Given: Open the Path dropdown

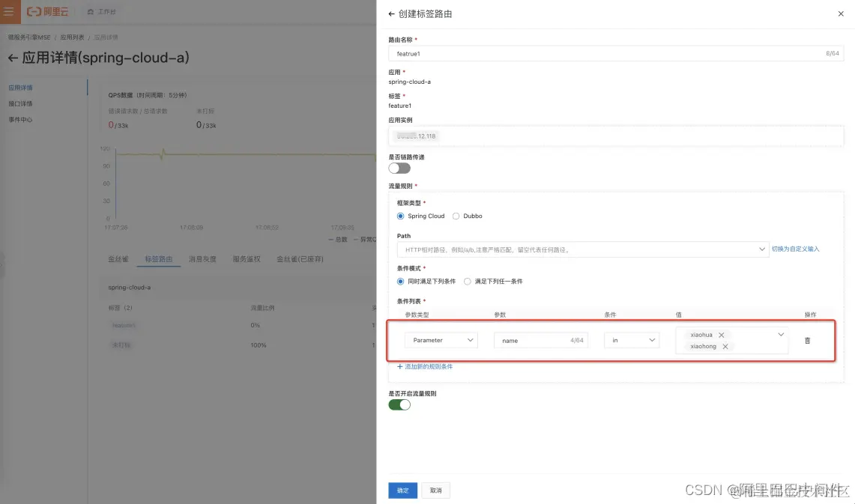Looking at the screenshot, I should [x=583, y=249].
